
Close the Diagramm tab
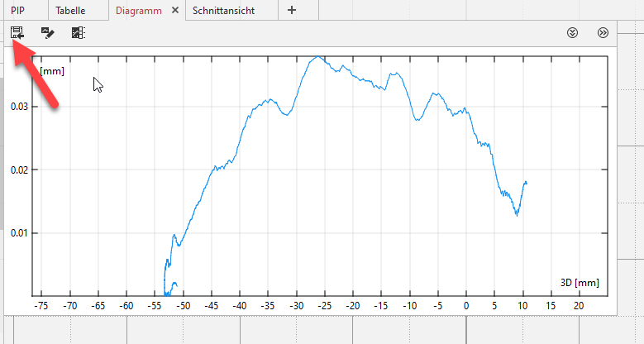point(174,11)
